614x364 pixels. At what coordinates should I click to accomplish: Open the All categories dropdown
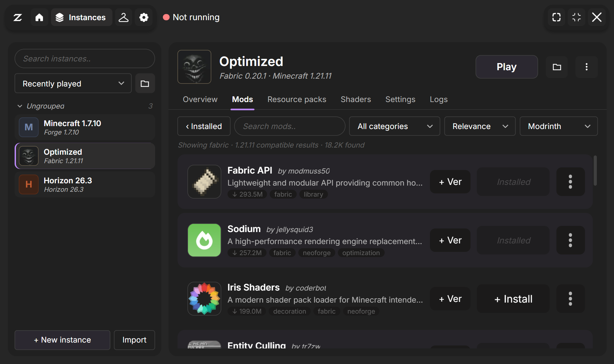[394, 126]
